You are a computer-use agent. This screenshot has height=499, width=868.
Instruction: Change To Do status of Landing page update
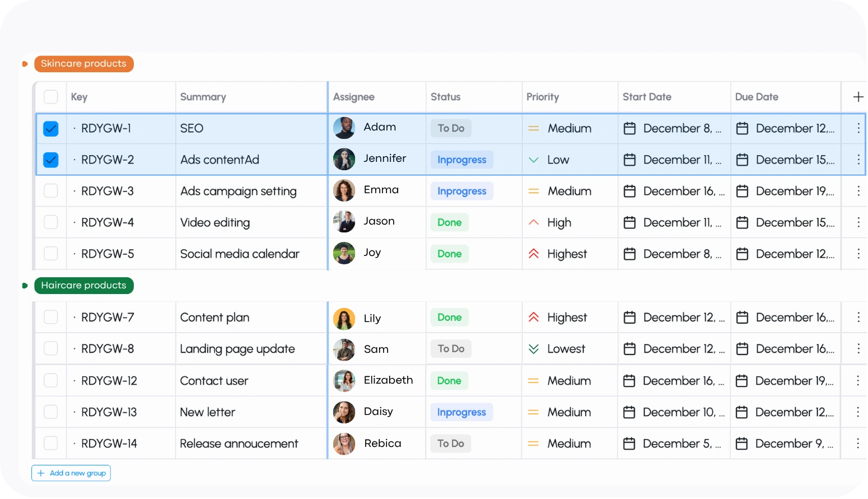pos(451,349)
